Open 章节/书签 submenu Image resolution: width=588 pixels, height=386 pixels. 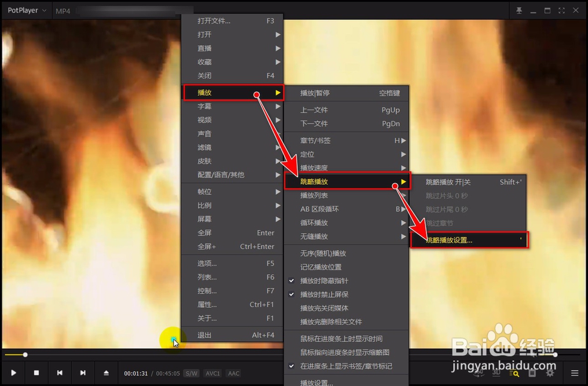(x=346, y=141)
